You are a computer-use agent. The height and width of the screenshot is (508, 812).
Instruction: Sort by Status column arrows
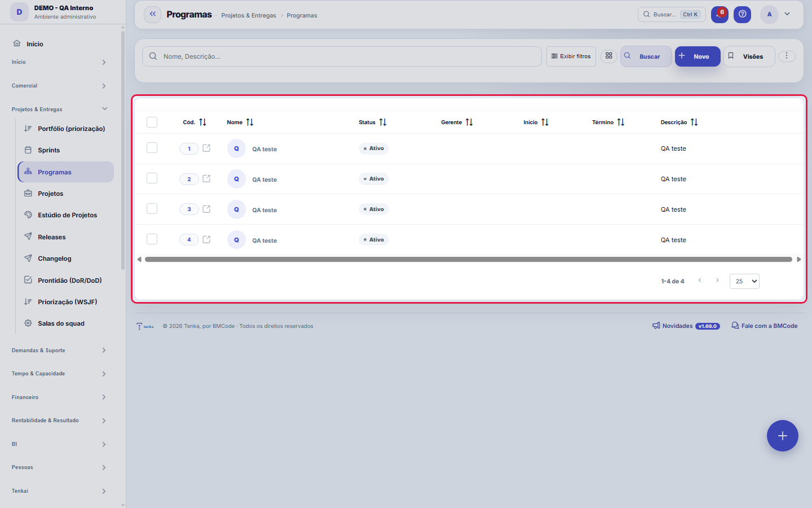point(383,122)
